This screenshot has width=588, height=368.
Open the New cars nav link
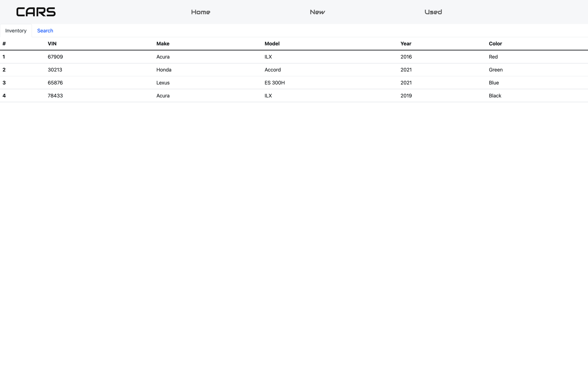click(x=317, y=12)
